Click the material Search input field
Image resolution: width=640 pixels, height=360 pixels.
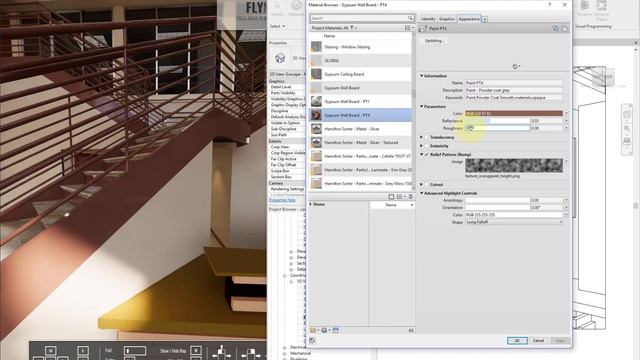(359, 18)
